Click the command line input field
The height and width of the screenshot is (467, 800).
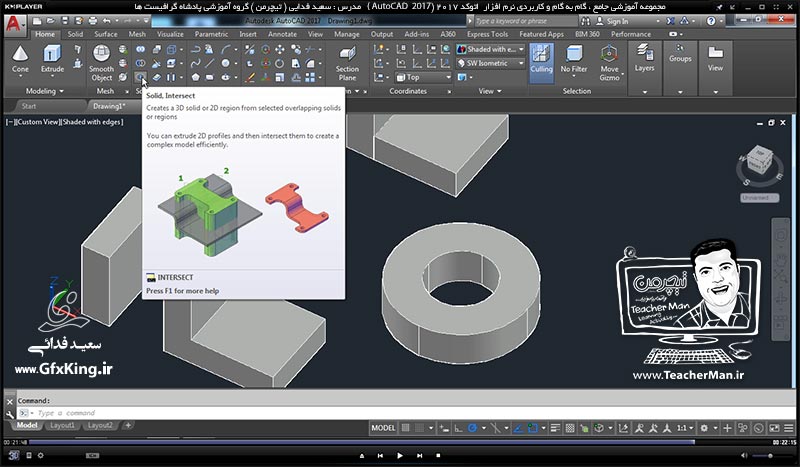(x=406, y=413)
